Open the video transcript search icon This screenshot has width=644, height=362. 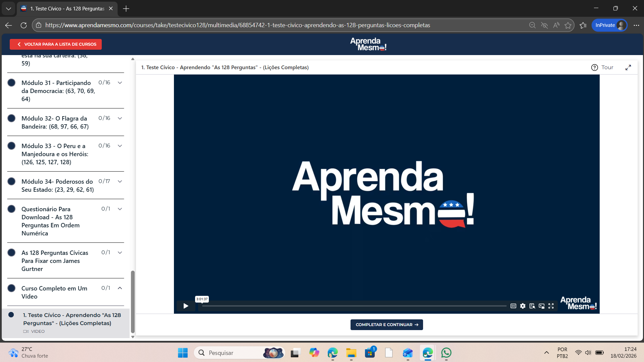[x=532, y=306]
